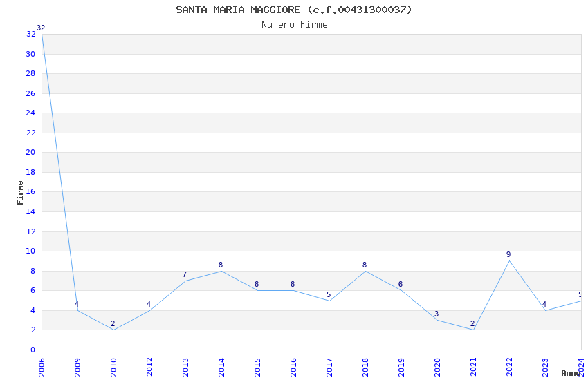
Task: Click the y-axis tick label 30
Action: 30,55
